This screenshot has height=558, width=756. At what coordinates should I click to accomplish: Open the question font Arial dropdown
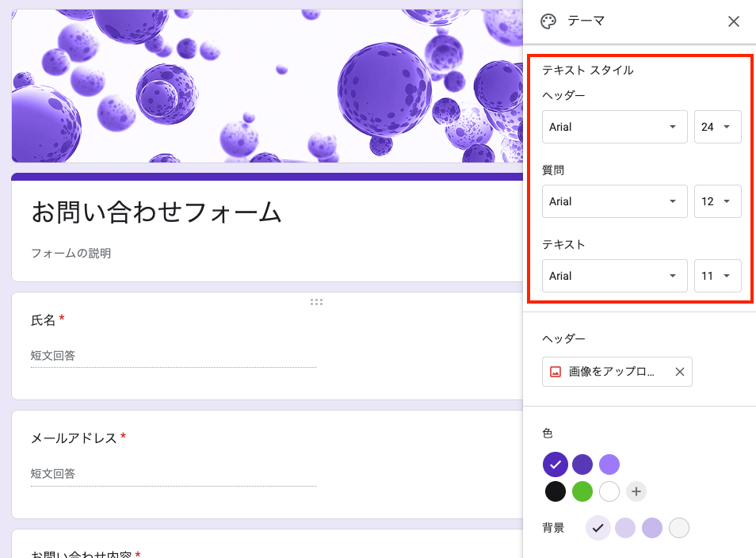(614, 201)
